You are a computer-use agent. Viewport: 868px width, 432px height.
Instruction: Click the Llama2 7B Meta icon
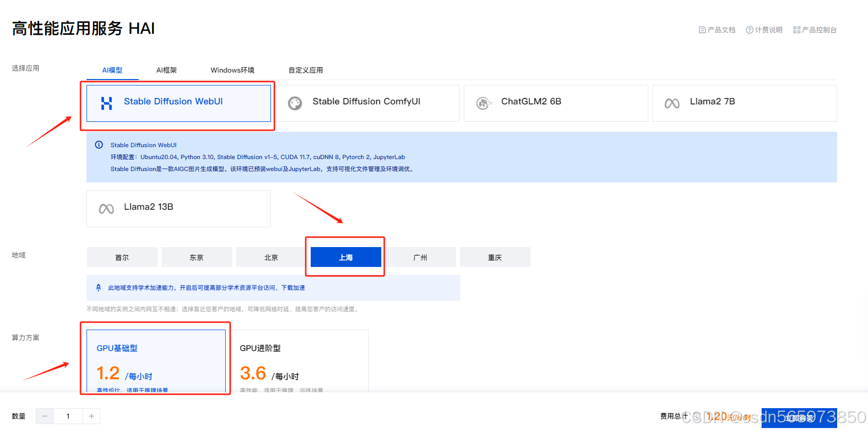672,103
